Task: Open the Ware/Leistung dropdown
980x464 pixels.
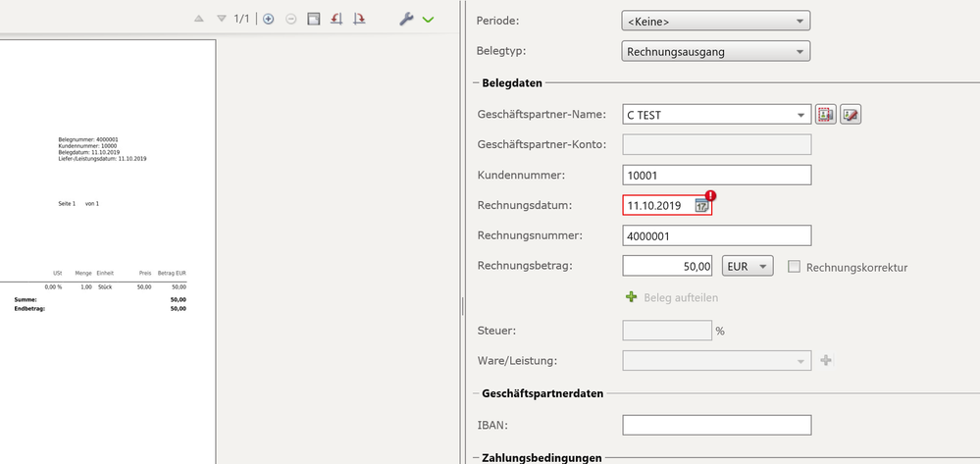Action: 717,360
